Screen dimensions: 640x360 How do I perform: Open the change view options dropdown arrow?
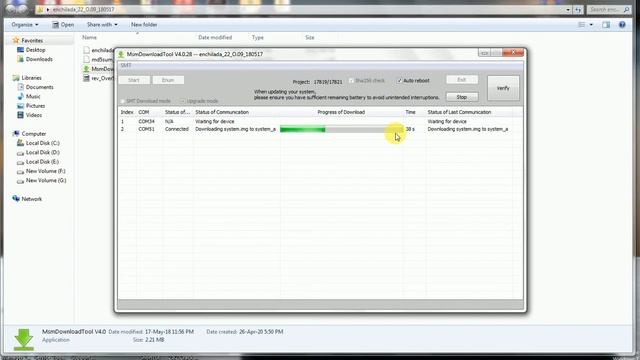(591, 25)
